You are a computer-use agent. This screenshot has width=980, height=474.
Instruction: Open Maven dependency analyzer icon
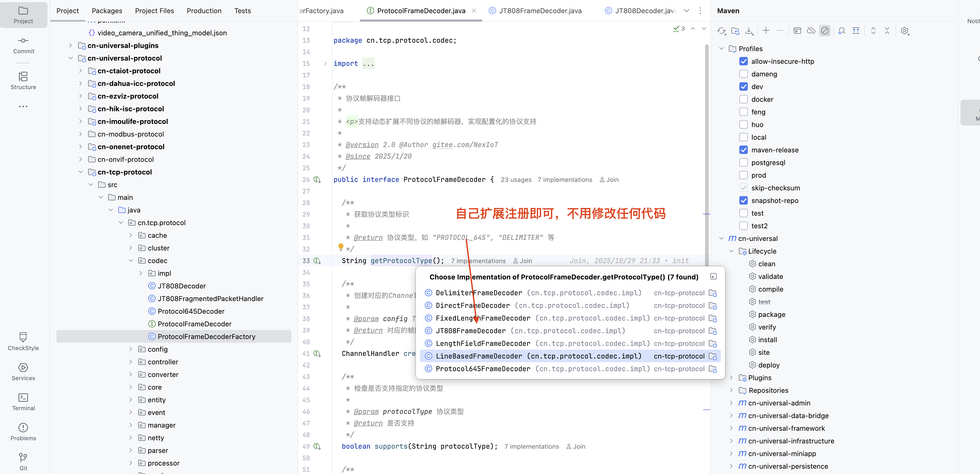pyautogui.click(x=841, y=31)
